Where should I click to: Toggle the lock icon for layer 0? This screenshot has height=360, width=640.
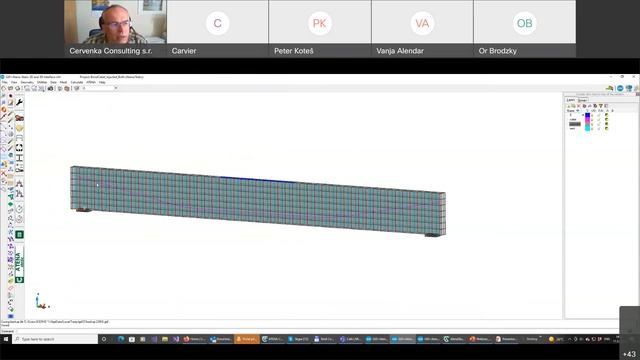coord(599,115)
